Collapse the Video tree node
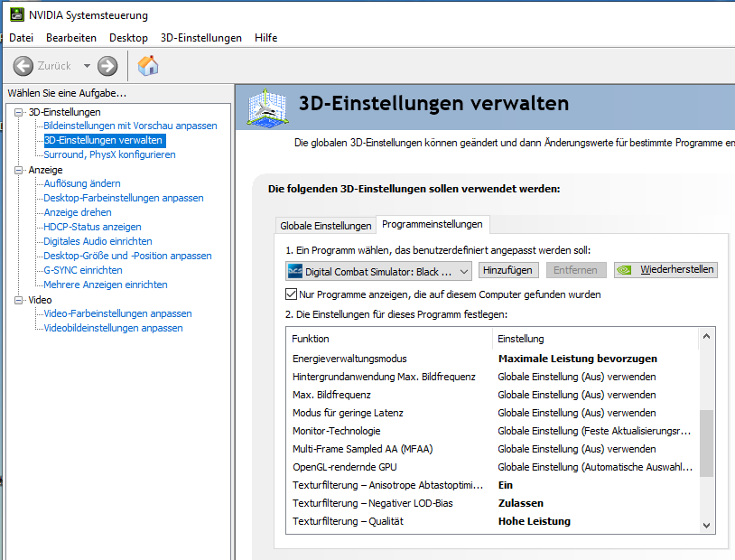The width and height of the screenshot is (735, 560). click(18, 300)
